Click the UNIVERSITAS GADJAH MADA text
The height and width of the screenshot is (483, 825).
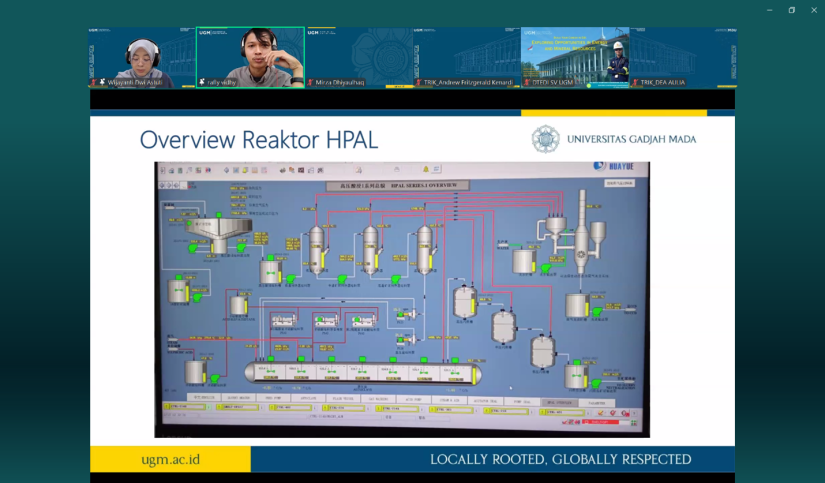[631, 139]
